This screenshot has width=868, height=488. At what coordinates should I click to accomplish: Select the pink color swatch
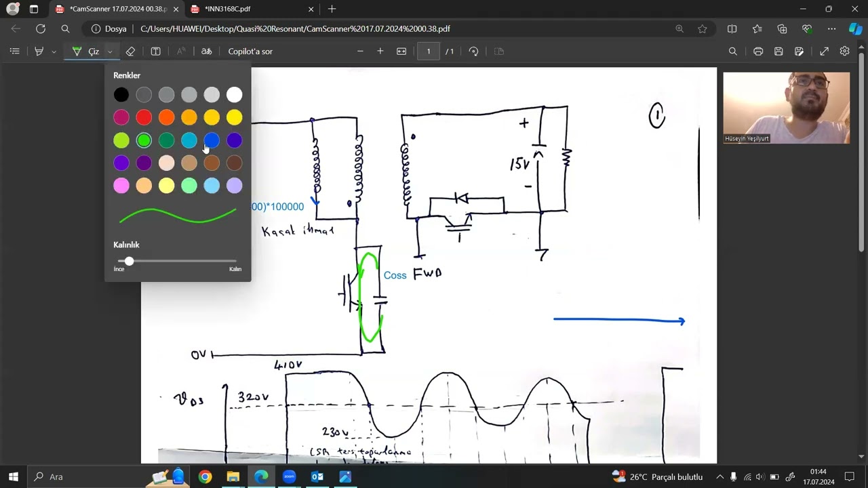pos(121,186)
